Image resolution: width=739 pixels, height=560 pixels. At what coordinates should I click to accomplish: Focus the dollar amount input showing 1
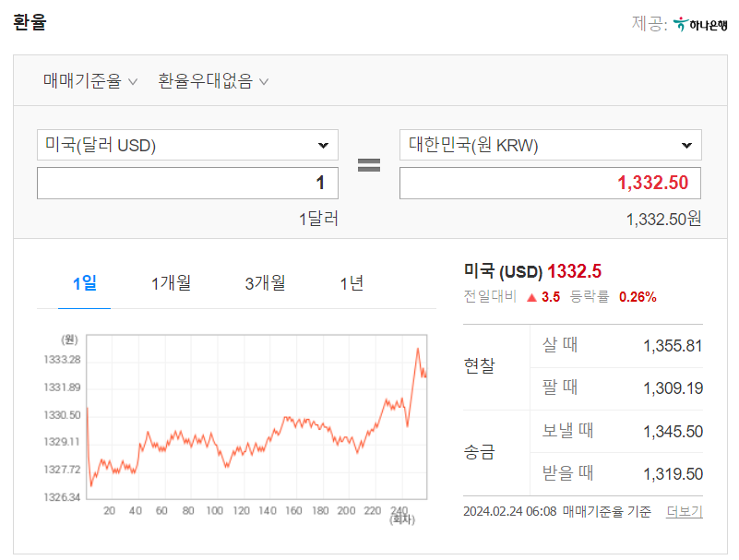187,183
